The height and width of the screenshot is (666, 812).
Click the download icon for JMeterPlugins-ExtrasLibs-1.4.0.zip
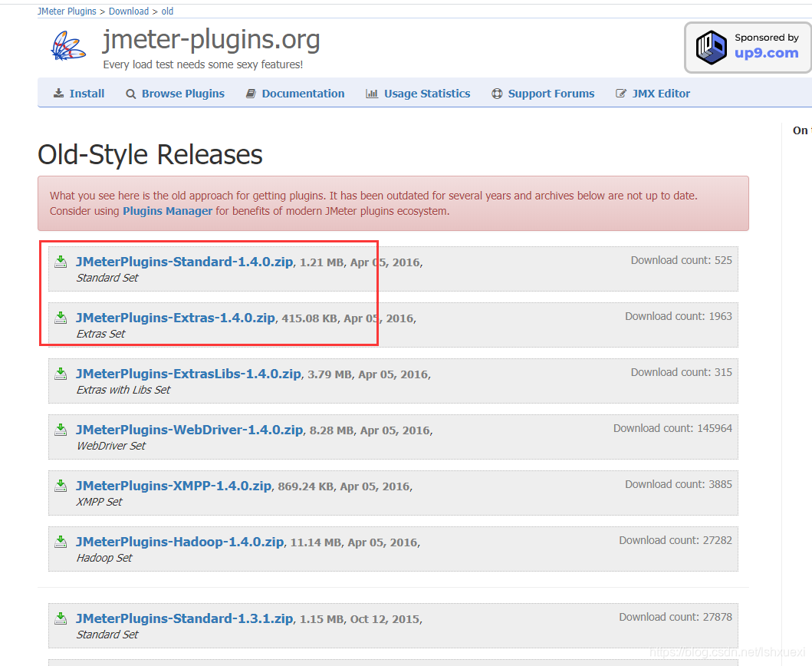coord(61,373)
